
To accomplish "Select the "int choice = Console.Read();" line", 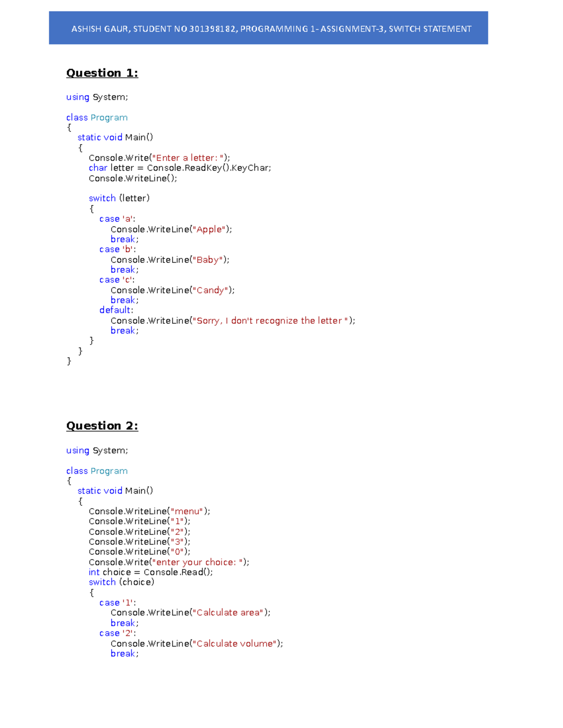I will (x=150, y=572).
